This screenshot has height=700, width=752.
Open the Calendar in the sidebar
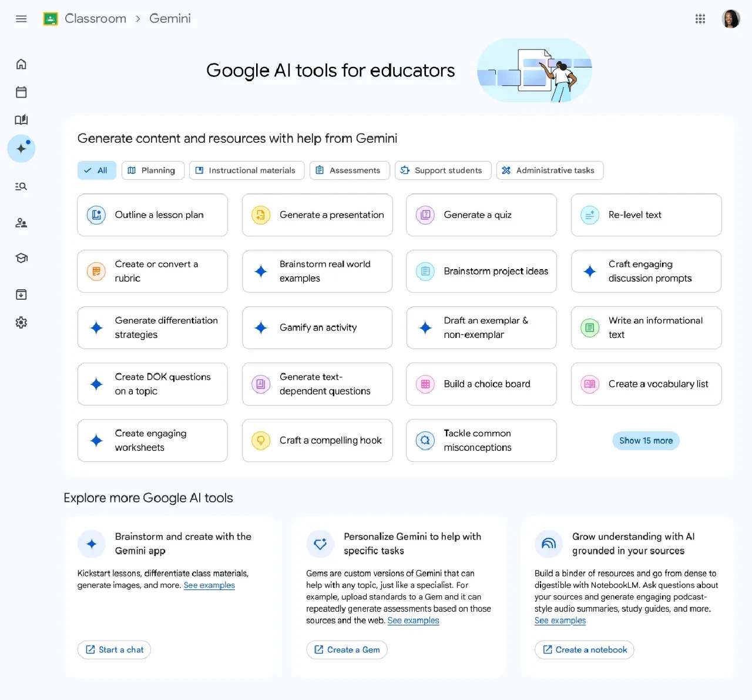(x=21, y=92)
